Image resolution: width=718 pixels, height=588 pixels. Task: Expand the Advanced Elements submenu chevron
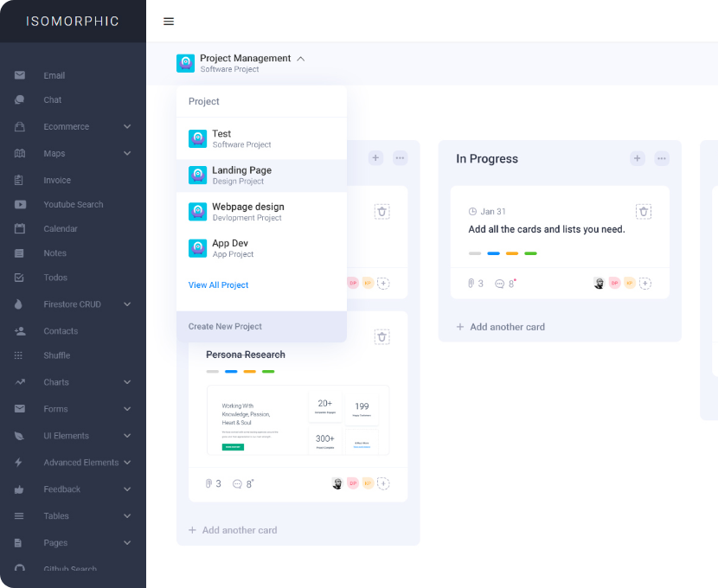coord(127,462)
